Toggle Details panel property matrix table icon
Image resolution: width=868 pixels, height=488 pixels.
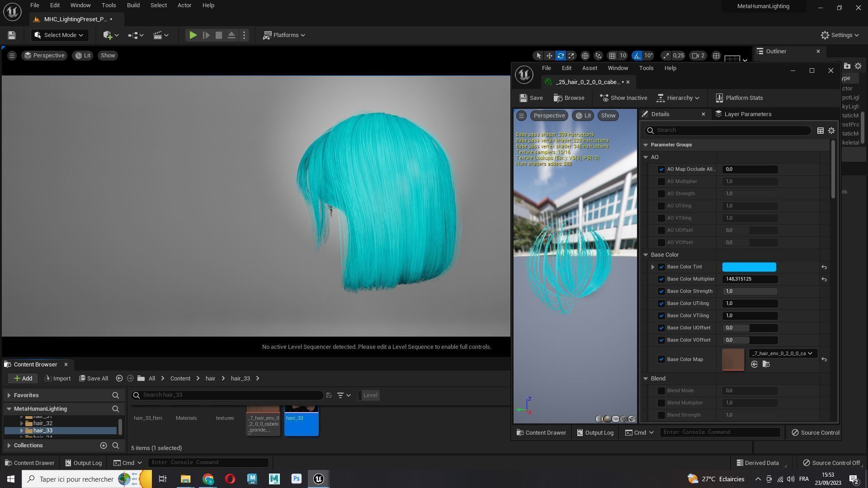pos(820,131)
